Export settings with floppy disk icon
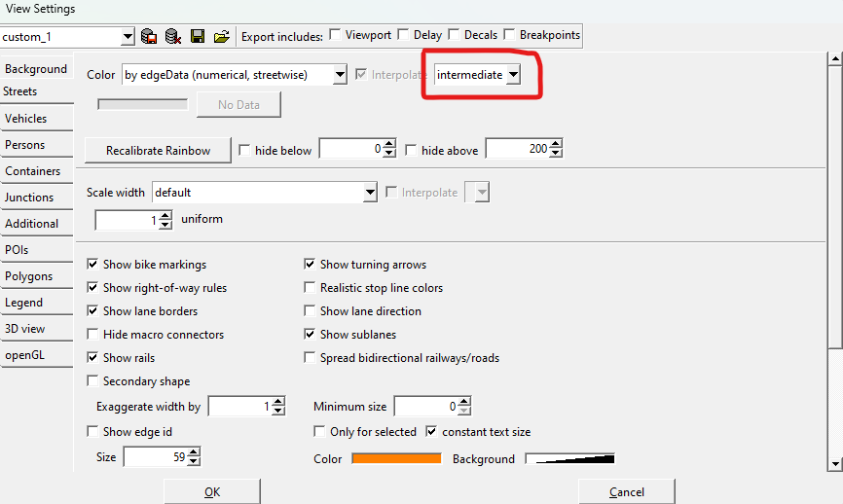This screenshot has height=504, width=843. pos(198,36)
